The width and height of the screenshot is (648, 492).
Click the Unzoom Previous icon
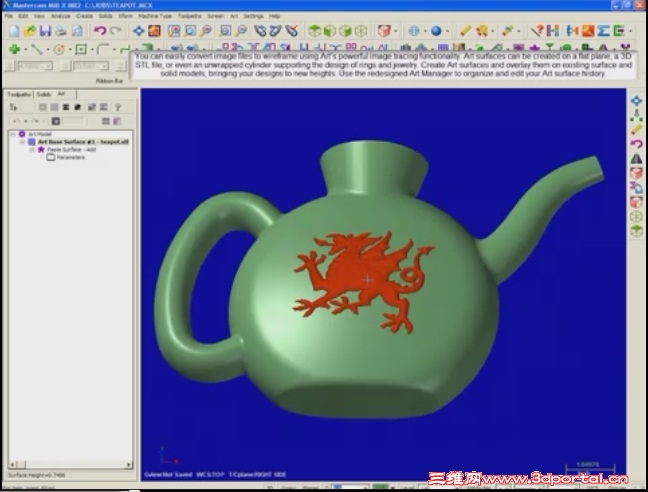pyautogui.click(x=225, y=31)
